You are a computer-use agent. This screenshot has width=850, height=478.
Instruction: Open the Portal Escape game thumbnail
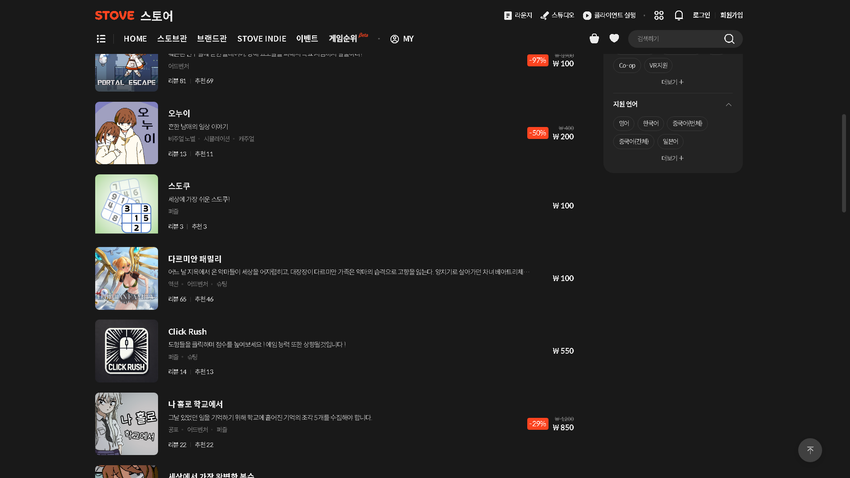[x=126, y=73]
